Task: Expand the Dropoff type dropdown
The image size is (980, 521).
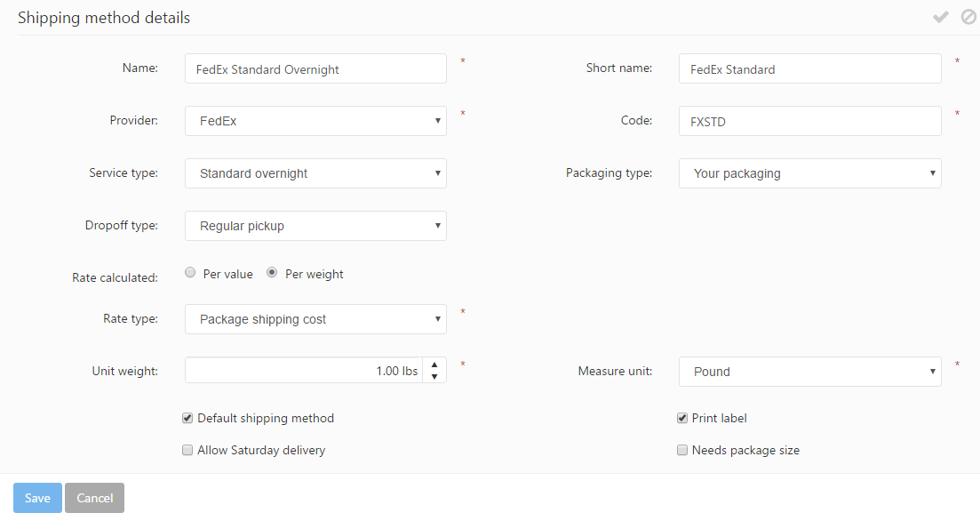Action: (315, 226)
